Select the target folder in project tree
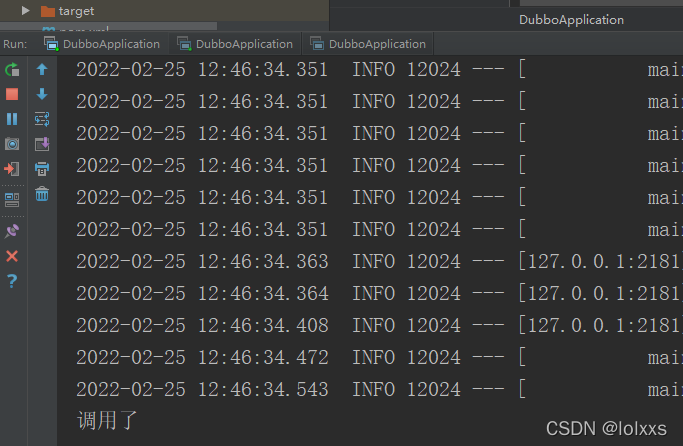Screen dimensions: 683x446 [x=68, y=11]
